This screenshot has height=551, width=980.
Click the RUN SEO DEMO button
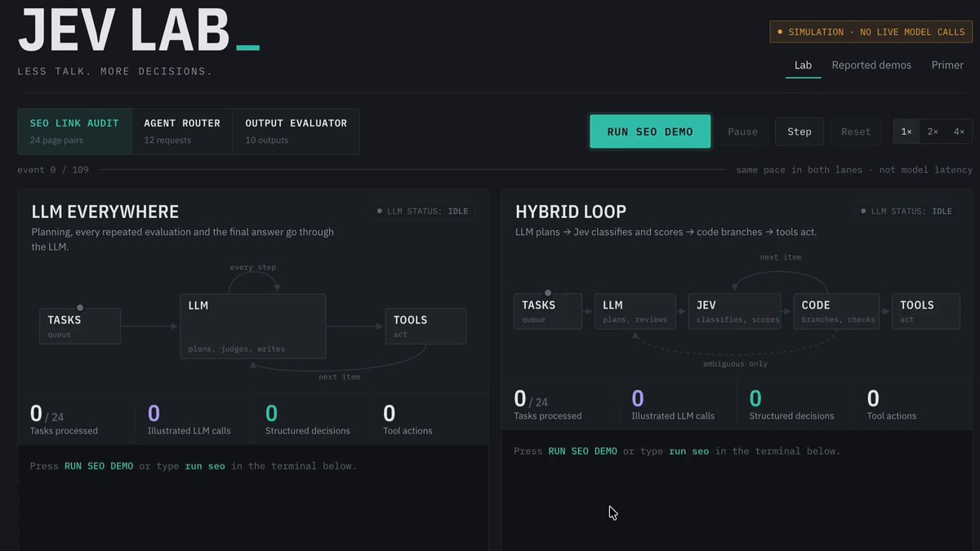pos(650,131)
